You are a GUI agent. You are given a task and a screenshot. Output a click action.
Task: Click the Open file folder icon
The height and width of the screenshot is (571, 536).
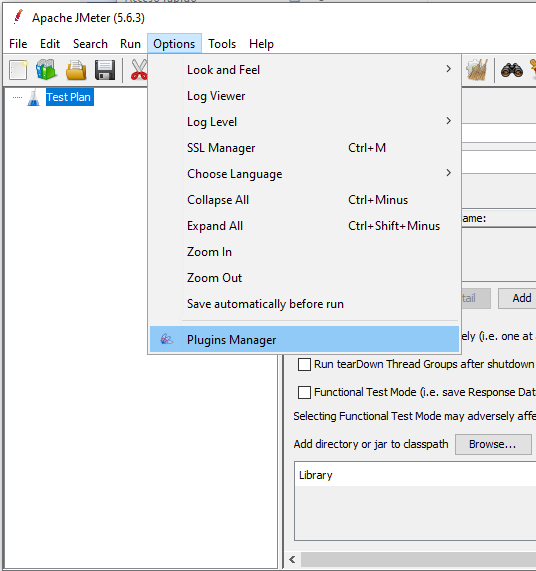tap(76, 70)
